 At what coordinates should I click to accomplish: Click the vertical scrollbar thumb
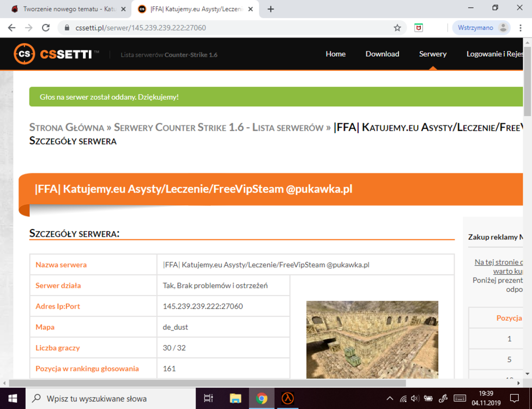(x=527, y=81)
